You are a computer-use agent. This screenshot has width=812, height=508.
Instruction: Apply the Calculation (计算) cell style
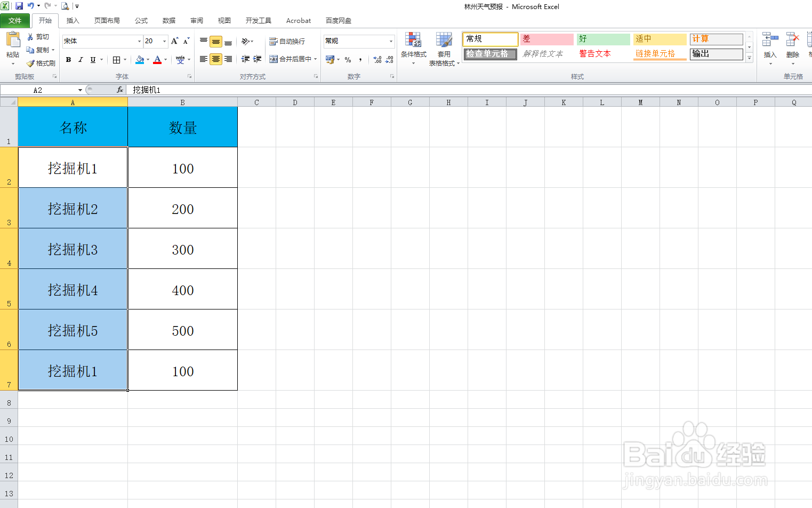tap(717, 39)
